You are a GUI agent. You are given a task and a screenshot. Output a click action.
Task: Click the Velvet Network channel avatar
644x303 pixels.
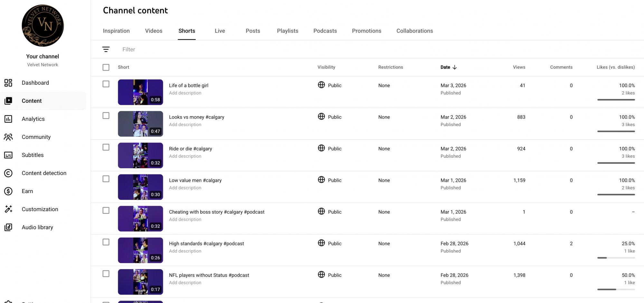tap(43, 26)
